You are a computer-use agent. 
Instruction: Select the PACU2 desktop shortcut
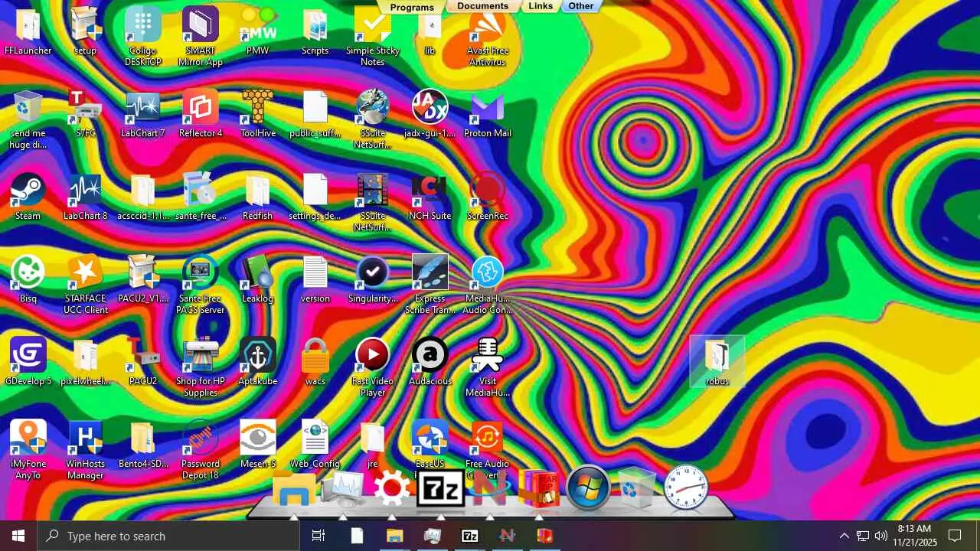(143, 362)
